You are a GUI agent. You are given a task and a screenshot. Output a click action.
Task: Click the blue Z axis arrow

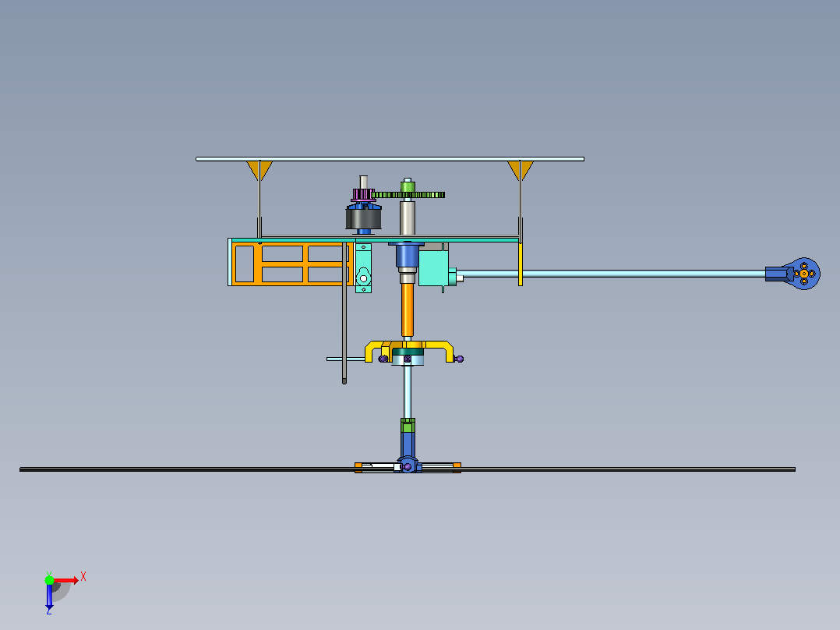(49, 596)
